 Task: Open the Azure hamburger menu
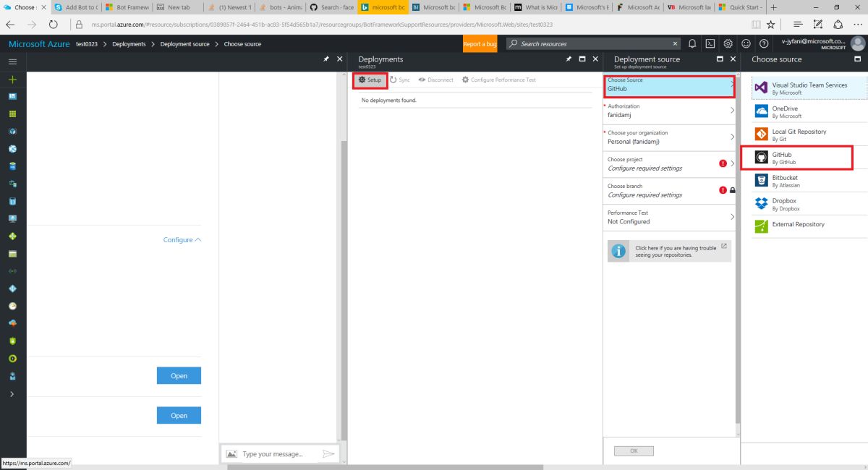coord(12,62)
